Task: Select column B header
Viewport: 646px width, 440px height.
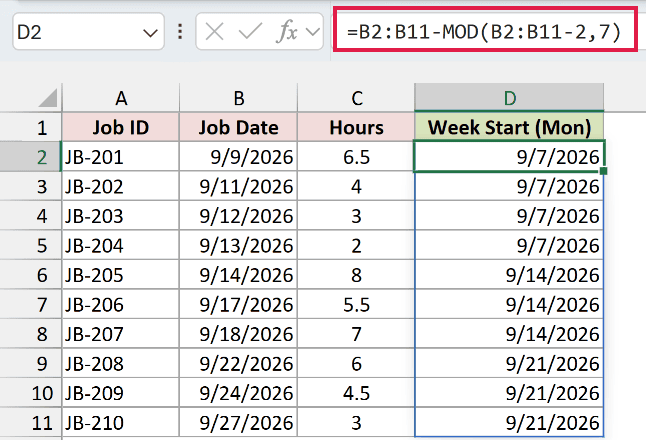Action: click(x=239, y=98)
